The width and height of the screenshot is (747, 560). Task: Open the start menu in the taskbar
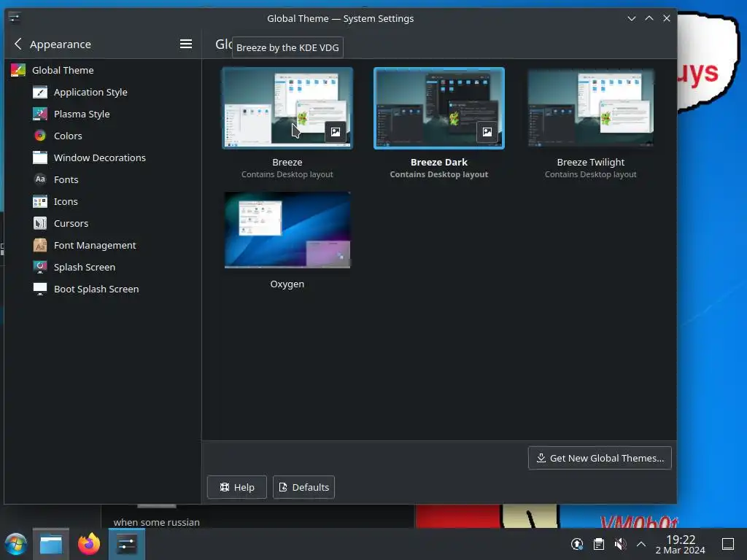coord(16,544)
